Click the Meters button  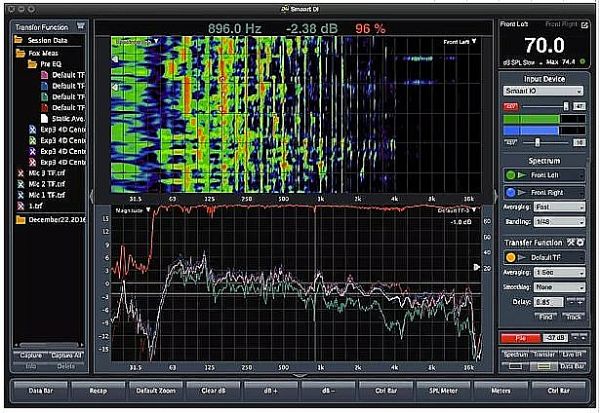[501, 391]
